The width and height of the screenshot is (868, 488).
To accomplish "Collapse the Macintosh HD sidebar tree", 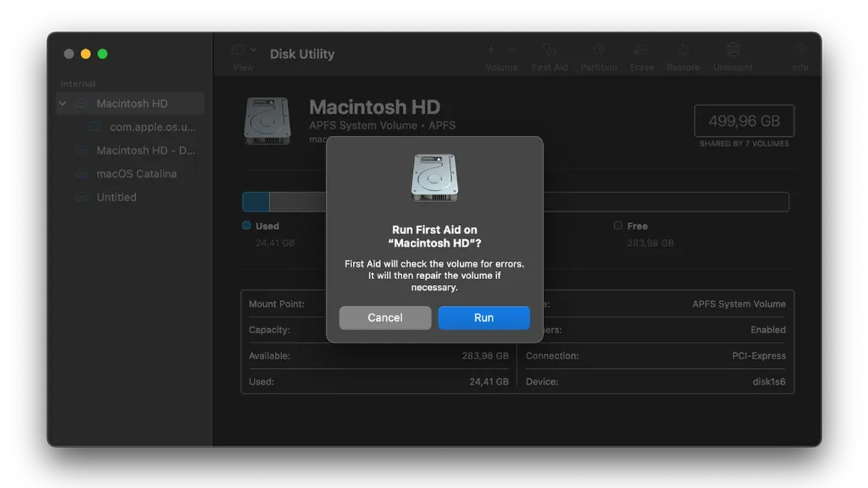I will [x=63, y=103].
